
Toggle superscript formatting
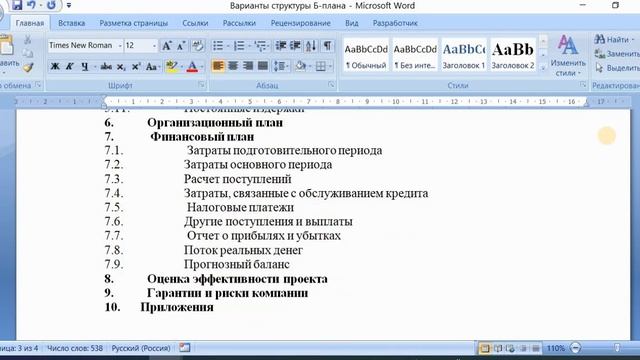pyautogui.click(x=136, y=66)
